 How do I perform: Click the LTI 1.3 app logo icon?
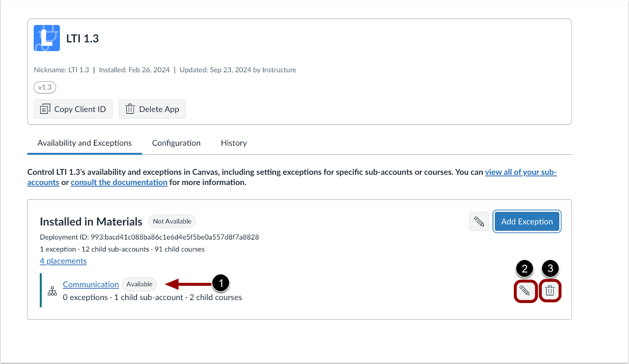click(47, 38)
